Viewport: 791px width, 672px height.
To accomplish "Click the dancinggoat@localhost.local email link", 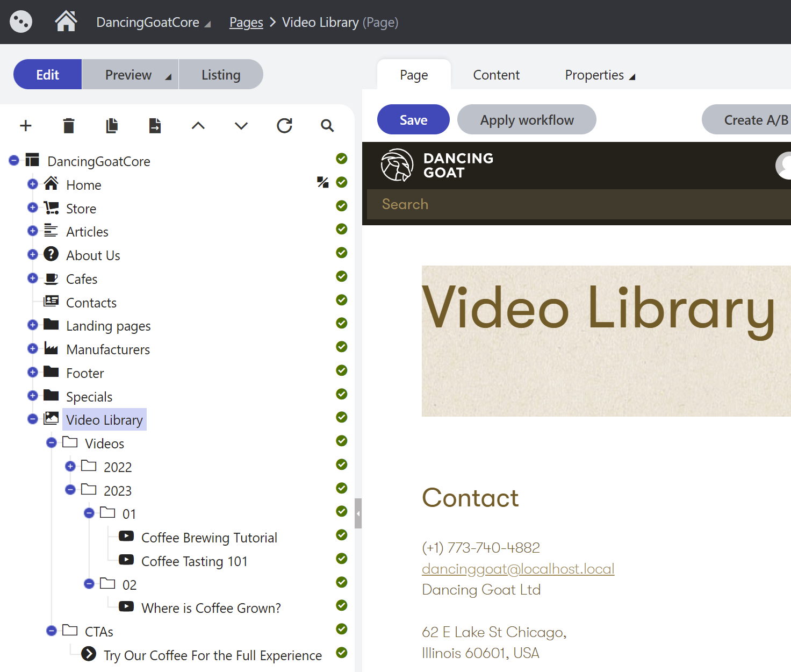I will (518, 569).
